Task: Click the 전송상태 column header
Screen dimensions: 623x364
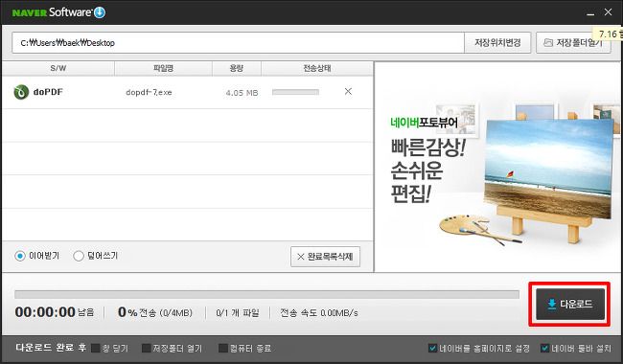Action: (x=317, y=68)
